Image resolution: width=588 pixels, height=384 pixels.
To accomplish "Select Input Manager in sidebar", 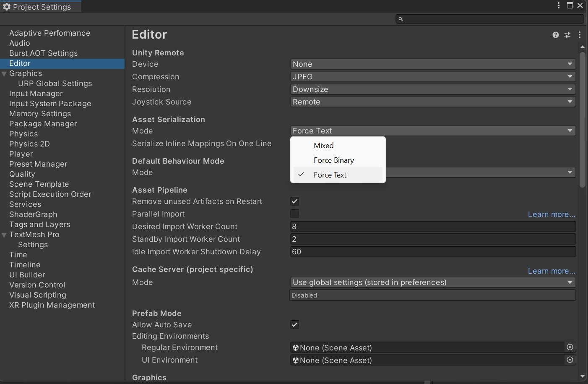I will pyautogui.click(x=36, y=94).
